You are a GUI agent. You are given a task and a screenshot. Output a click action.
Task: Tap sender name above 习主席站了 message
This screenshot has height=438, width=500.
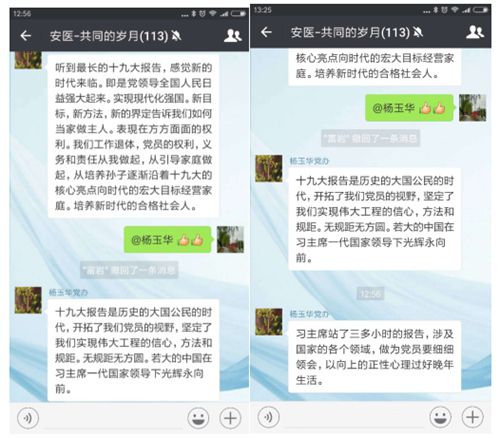pyautogui.click(x=309, y=314)
